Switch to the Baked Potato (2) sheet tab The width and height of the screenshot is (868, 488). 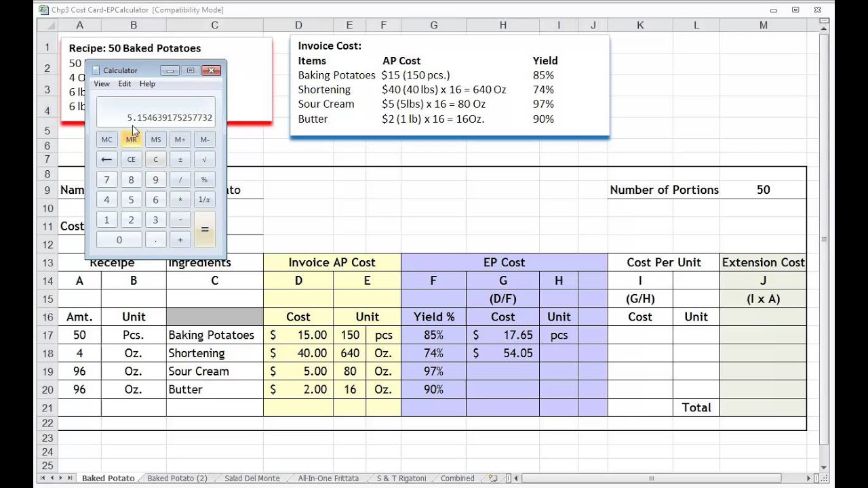click(x=178, y=479)
